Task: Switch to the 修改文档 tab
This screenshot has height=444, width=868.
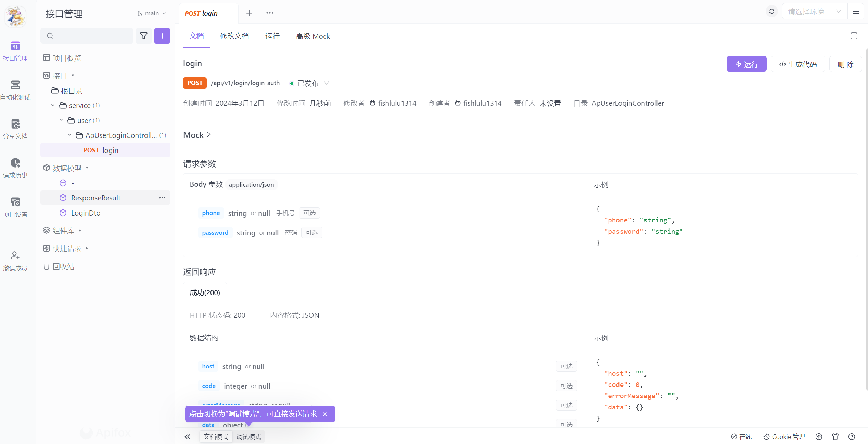Action: click(234, 36)
